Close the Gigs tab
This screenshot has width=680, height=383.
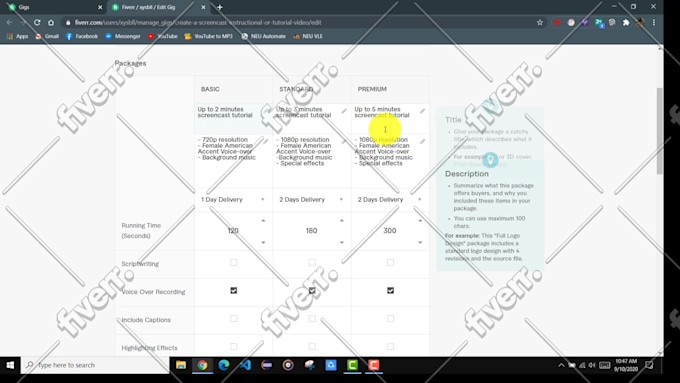coord(100,7)
